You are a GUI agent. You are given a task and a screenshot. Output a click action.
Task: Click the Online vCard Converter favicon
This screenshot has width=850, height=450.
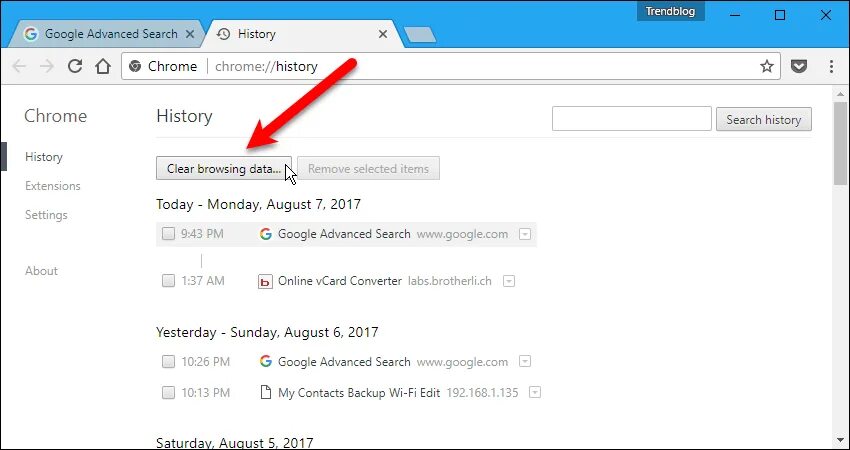(265, 281)
